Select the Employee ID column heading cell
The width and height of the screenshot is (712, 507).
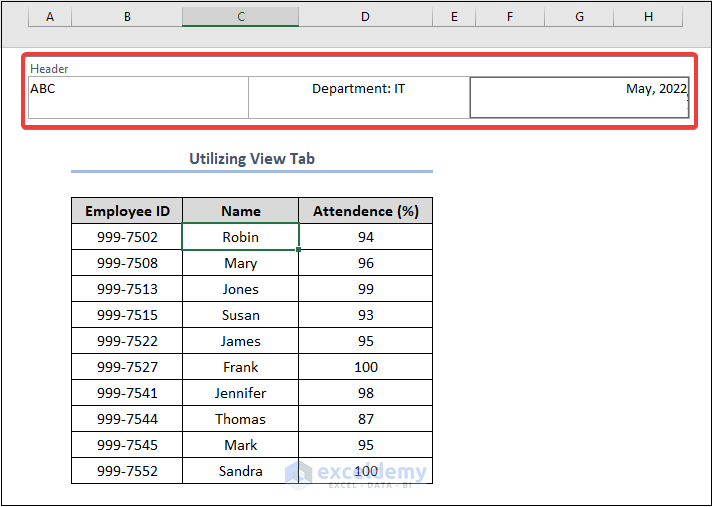click(127, 211)
